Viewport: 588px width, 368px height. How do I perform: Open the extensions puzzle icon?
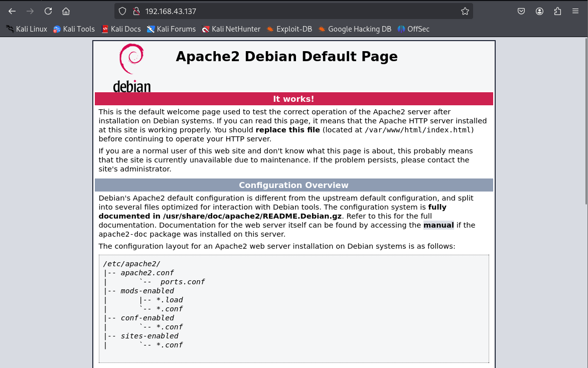coord(557,11)
